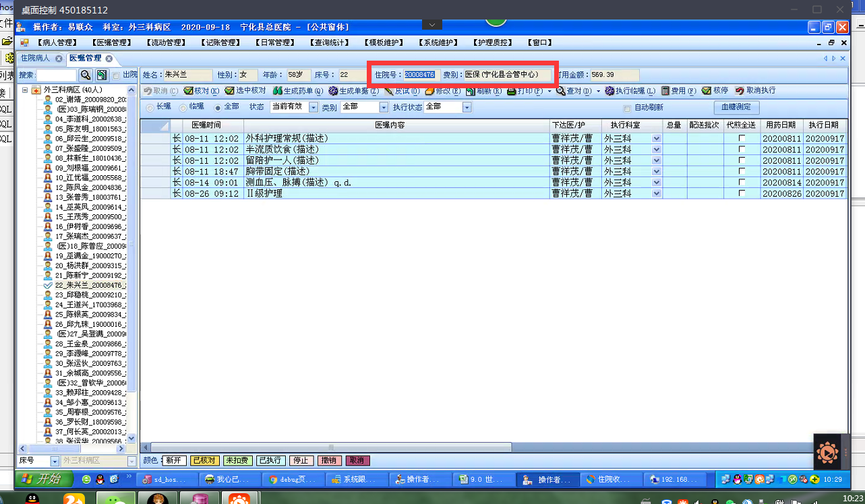The image size is (865, 504).
Task: Click the 生成单据 toolbar icon
Action: [x=333, y=91]
